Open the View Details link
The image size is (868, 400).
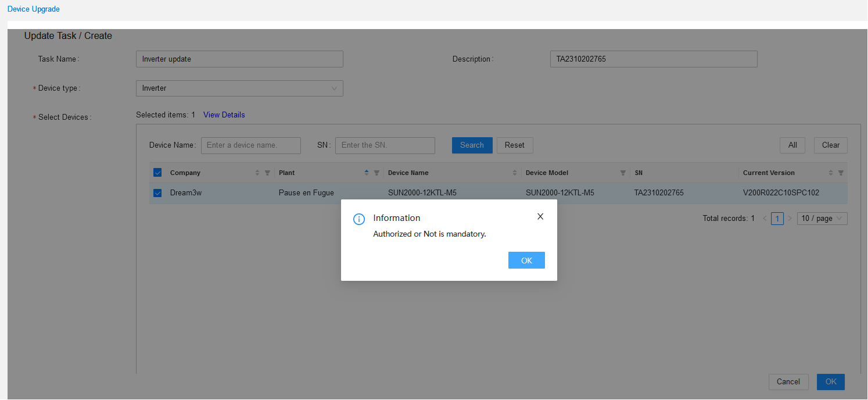(x=224, y=115)
